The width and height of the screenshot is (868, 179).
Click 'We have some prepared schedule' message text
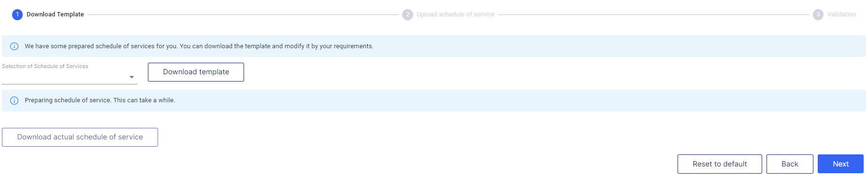(199, 46)
